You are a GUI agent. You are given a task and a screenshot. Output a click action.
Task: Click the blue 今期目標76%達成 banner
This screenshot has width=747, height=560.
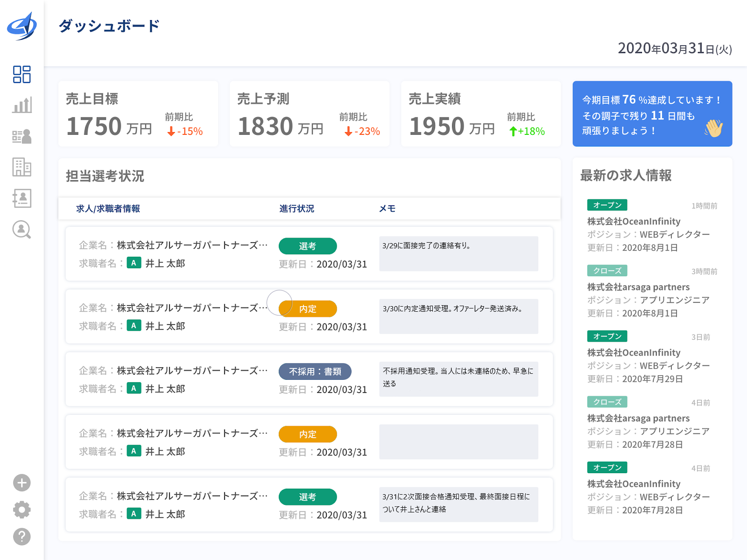pos(652,114)
